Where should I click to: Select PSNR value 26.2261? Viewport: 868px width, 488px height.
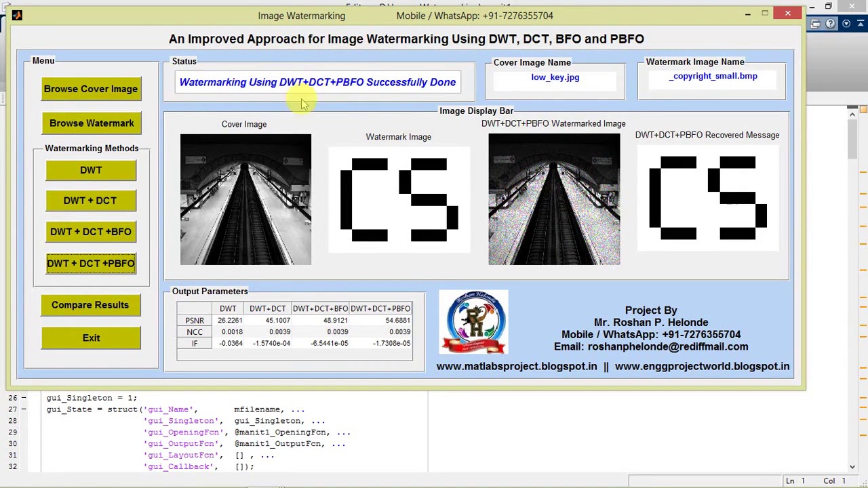point(230,321)
